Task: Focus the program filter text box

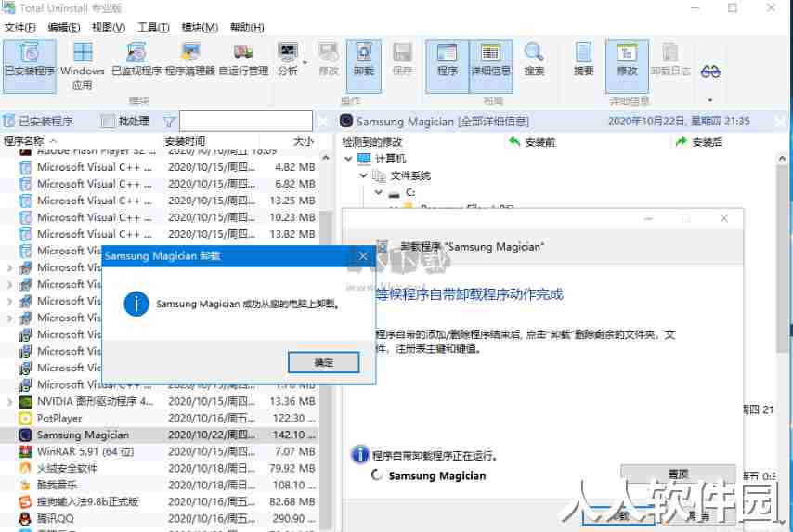Action: [246, 122]
